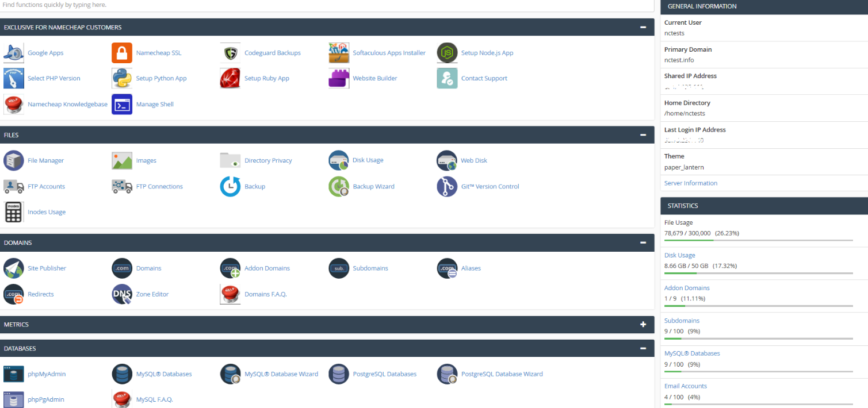Open the Disk Usage statistics link
This screenshot has height=408, width=868.
point(680,255)
